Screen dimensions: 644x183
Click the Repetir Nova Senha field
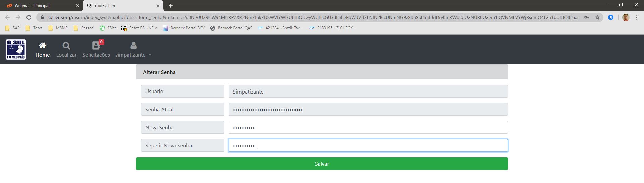point(368,145)
